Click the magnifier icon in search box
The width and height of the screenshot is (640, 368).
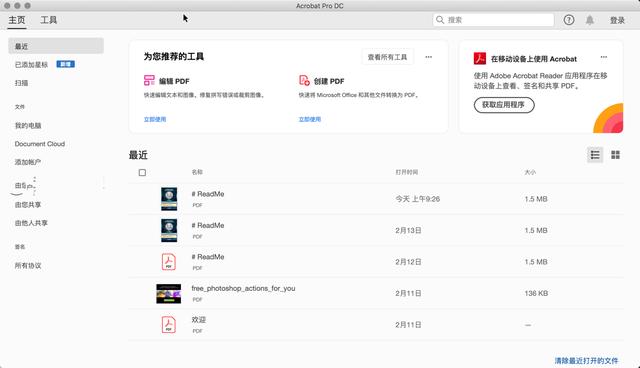pyautogui.click(x=440, y=20)
